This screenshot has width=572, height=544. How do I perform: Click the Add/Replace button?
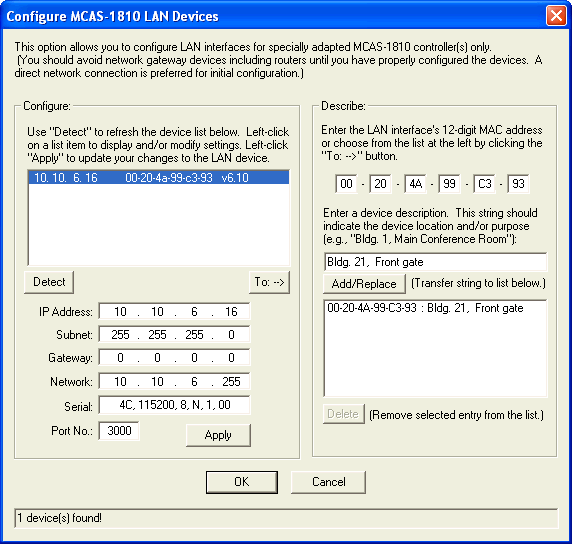(364, 283)
